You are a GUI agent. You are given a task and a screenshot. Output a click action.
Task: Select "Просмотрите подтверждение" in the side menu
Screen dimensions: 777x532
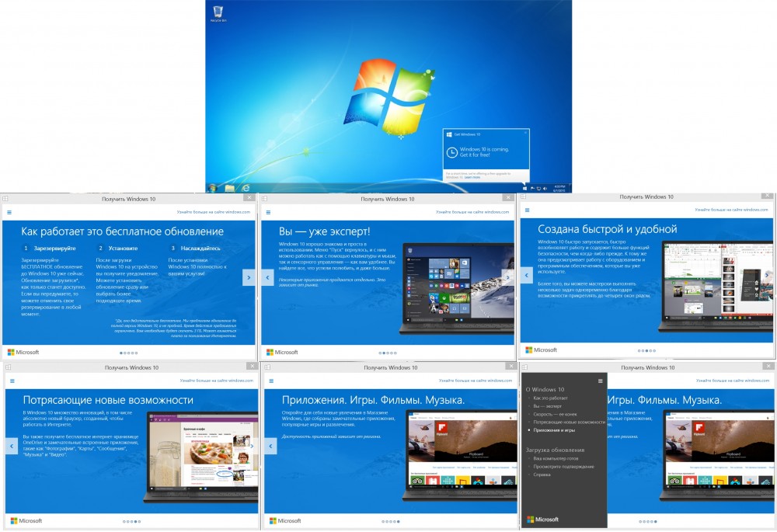point(563,466)
